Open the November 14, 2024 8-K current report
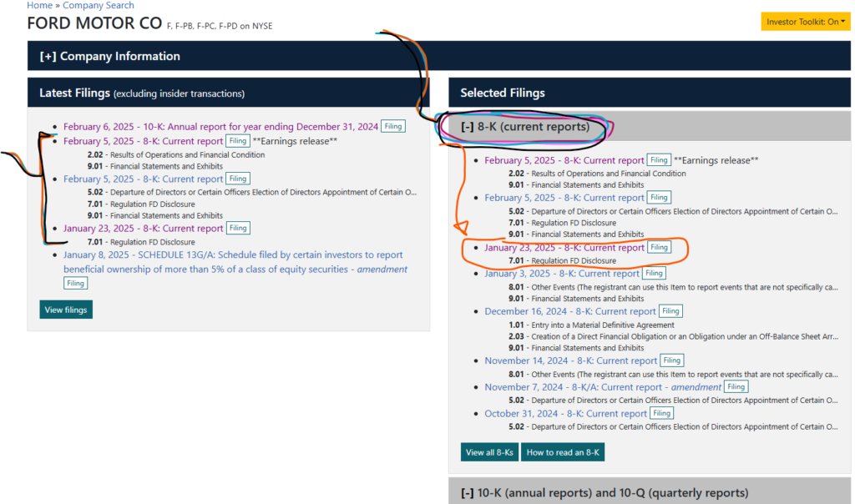The height and width of the screenshot is (504, 855). 571,360
